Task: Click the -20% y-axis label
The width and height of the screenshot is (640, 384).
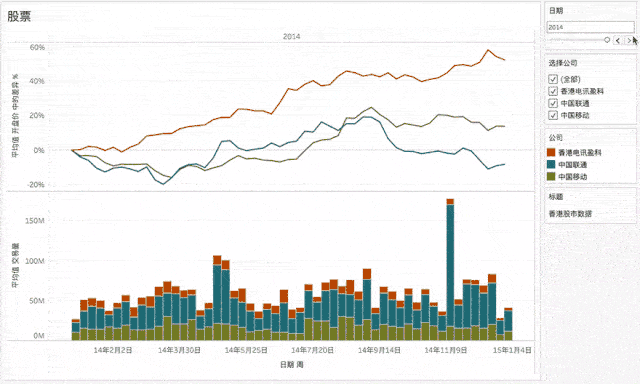Action: coord(36,184)
